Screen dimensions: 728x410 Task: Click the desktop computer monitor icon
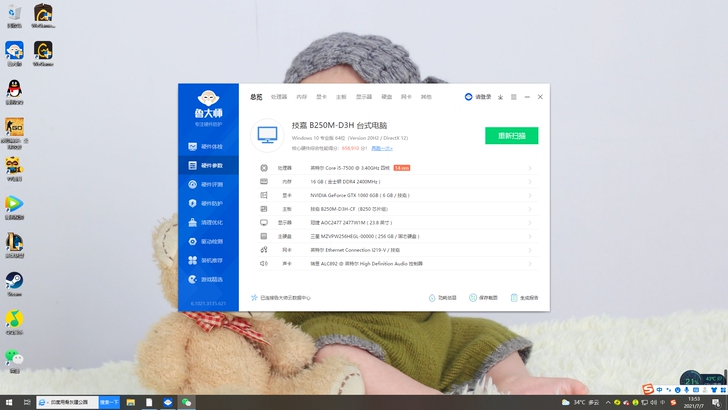(x=267, y=135)
